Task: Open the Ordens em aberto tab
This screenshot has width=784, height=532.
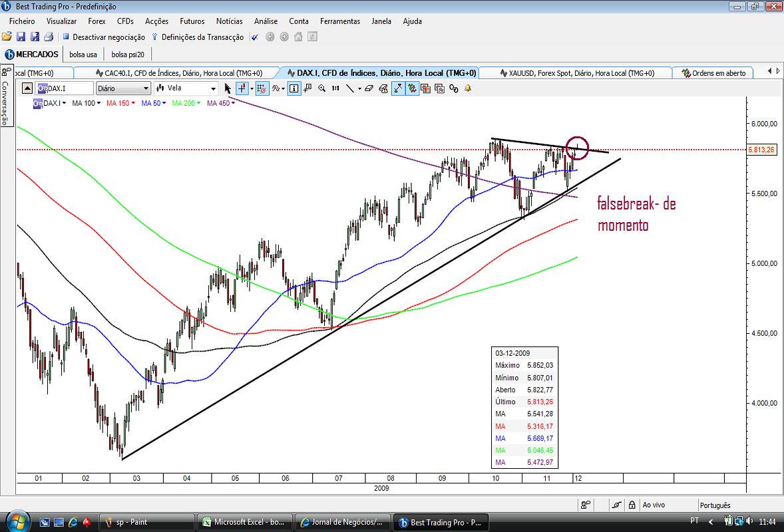Action: [x=714, y=73]
